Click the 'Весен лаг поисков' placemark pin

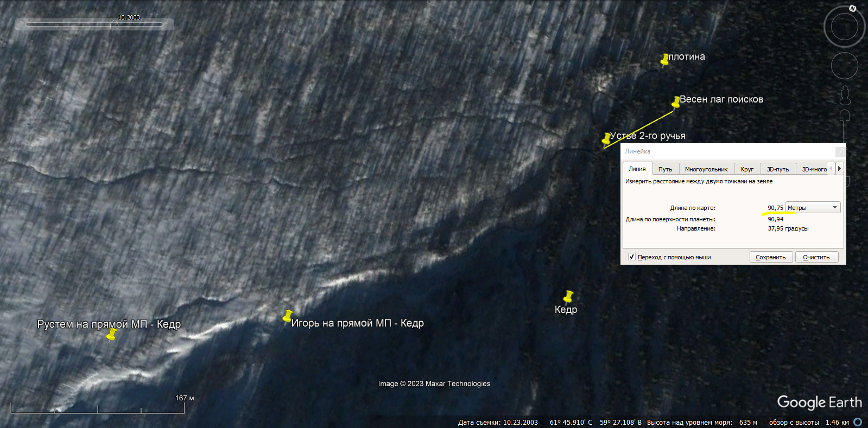676,102
